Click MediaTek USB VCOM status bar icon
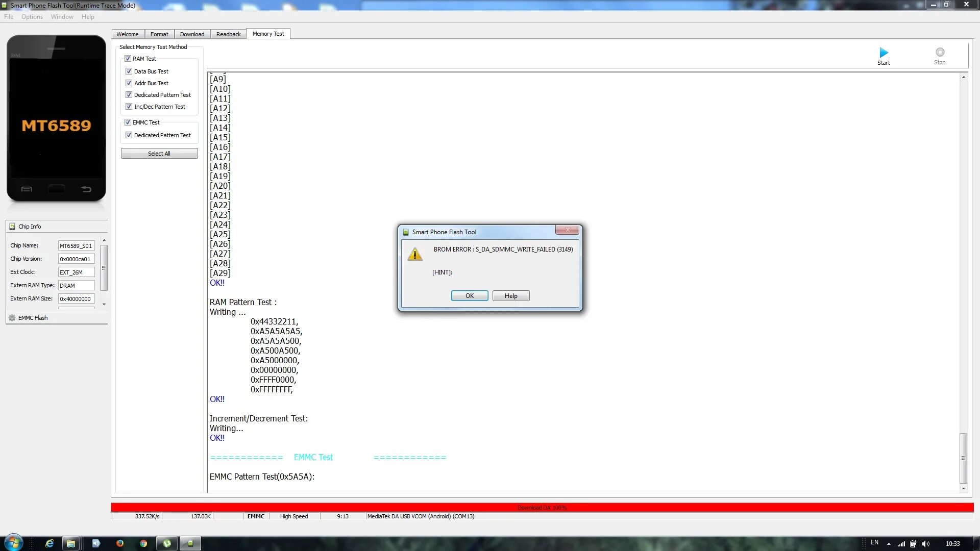The height and width of the screenshot is (551, 980). coord(420,516)
